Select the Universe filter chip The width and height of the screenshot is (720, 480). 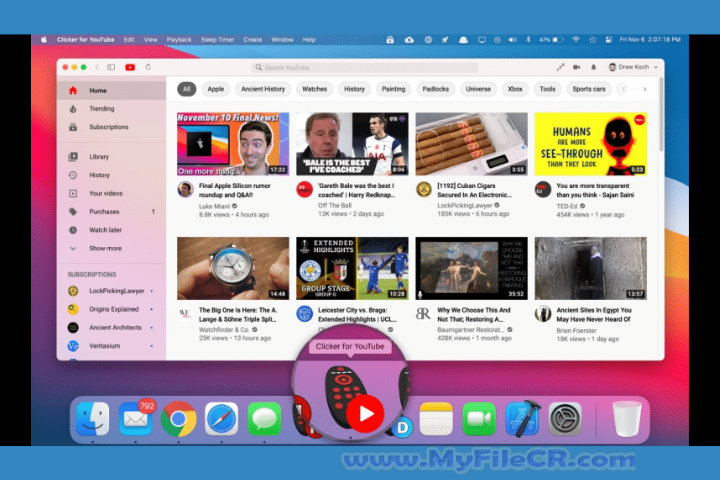pos(478,89)
